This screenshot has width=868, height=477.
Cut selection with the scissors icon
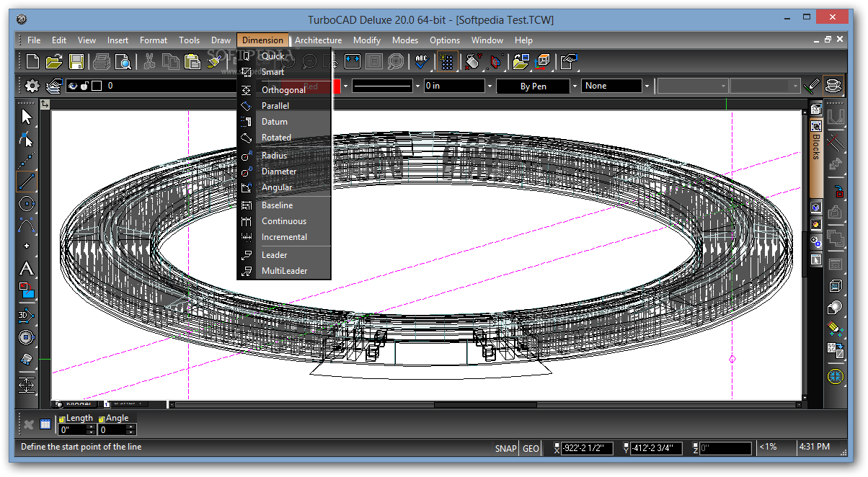pyautogui.click(x=149, y=62)
